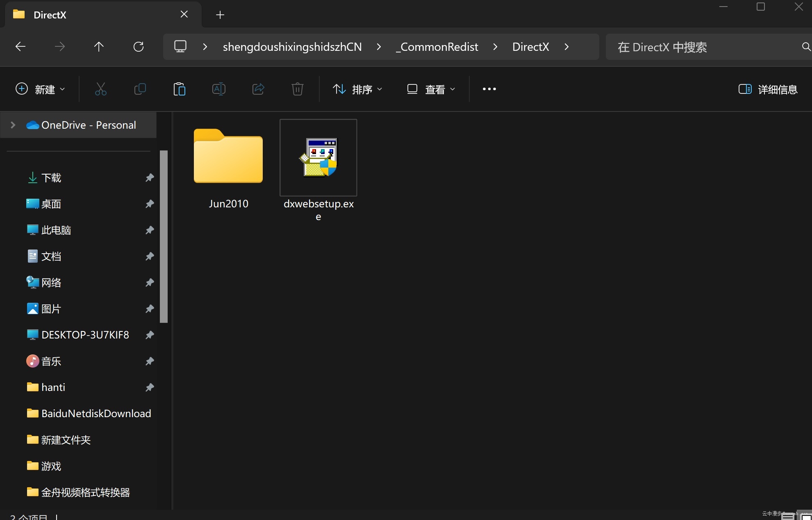Click DirectX breadcrumb in address bar

(530, 47)
